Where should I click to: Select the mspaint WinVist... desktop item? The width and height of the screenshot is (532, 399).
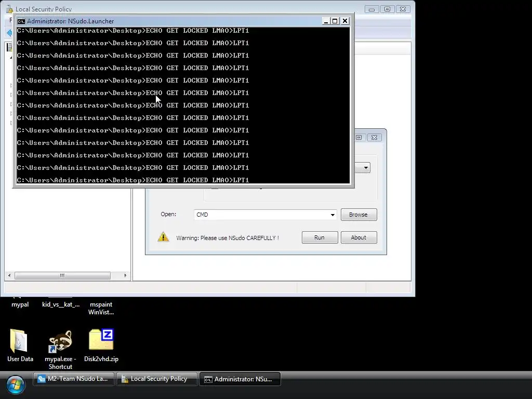pos(101,308)
